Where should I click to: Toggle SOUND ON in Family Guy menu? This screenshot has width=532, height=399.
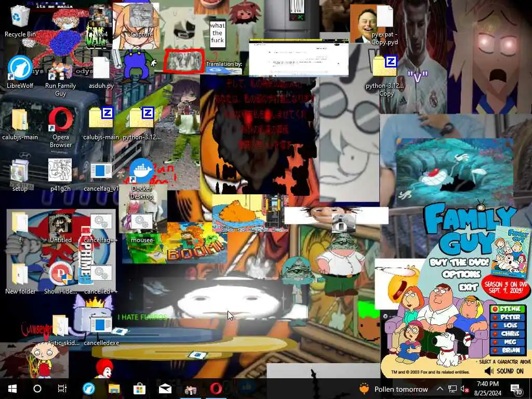click(x=504, y=371)
